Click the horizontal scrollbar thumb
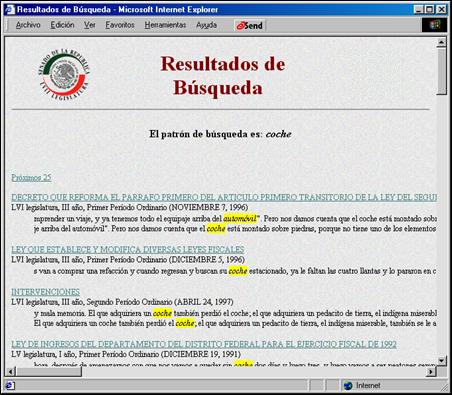 pyautogui.click(x=49, y=371)
